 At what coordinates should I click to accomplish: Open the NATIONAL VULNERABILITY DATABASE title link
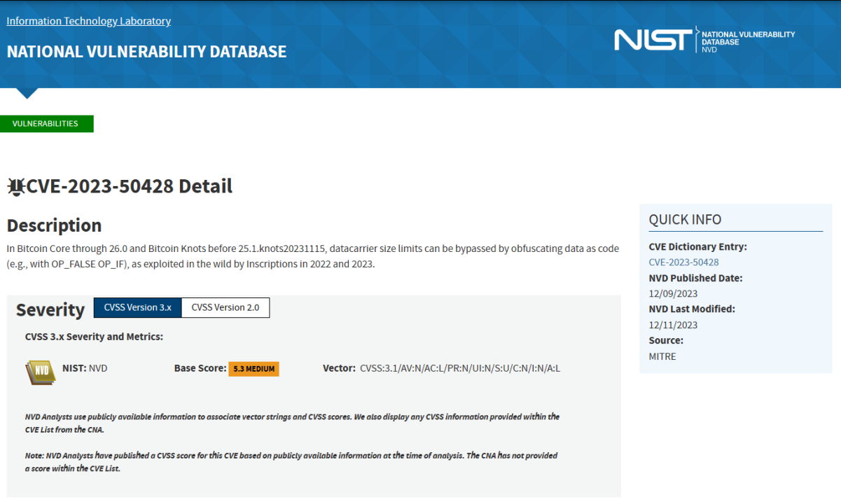tap(146, 52)
